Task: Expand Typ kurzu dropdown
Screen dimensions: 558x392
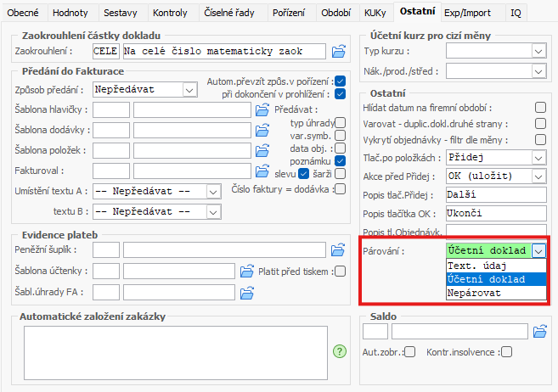Action: click(538, 51)
